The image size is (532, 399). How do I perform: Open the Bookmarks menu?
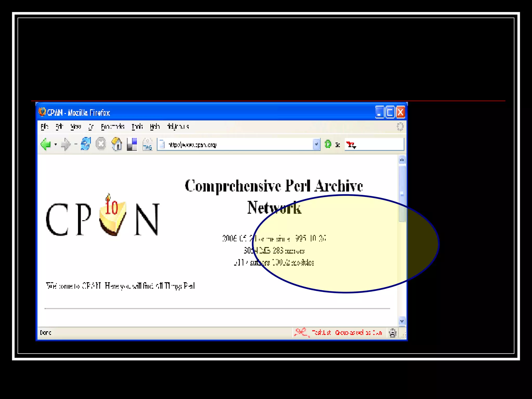[x=112, y=127]
